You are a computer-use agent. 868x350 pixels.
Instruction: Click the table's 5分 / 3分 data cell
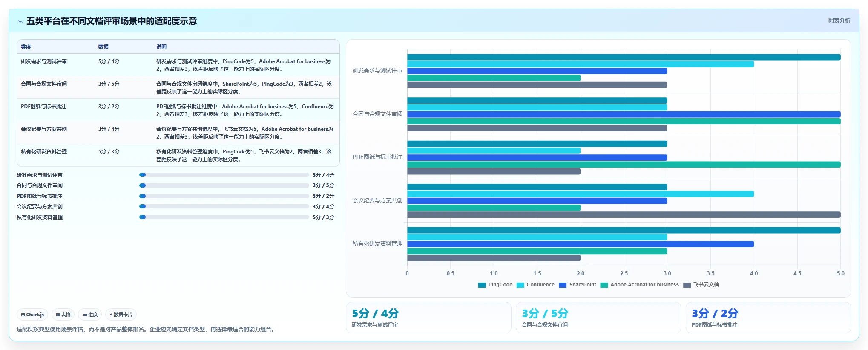pos(109,152)
